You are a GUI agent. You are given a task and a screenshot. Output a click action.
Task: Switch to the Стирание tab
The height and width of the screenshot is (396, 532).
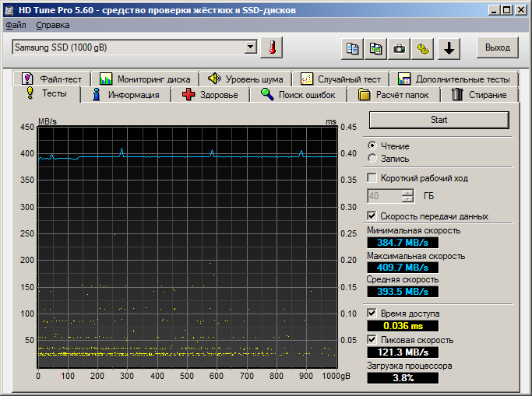(478, 95)
